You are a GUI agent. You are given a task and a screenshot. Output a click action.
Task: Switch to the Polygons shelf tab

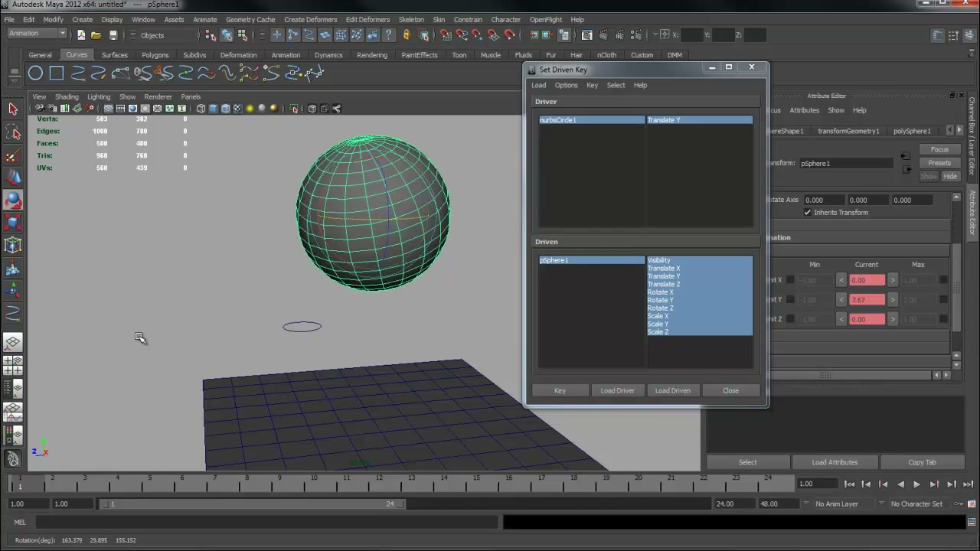(155, 55)
